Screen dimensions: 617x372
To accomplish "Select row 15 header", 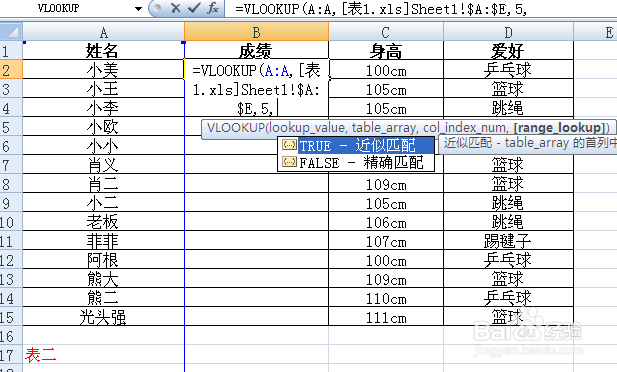I will click(11, 317).
